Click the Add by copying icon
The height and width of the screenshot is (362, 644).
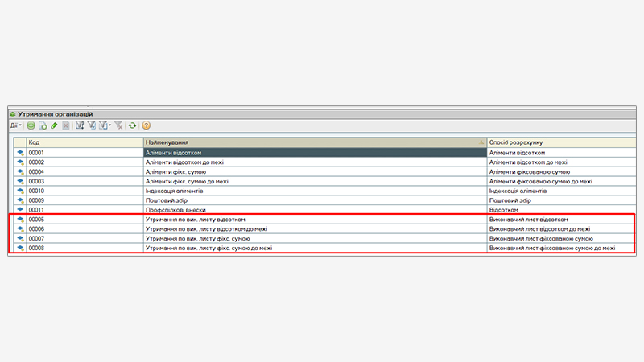coord(42,125)
